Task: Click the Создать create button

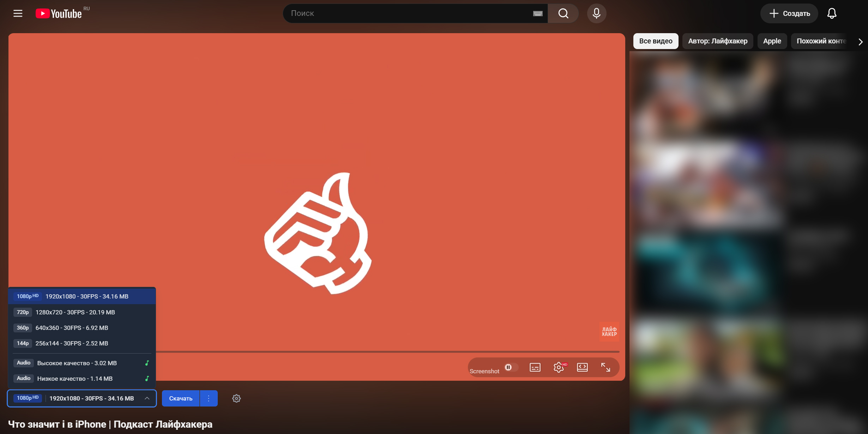Action: 789,13
